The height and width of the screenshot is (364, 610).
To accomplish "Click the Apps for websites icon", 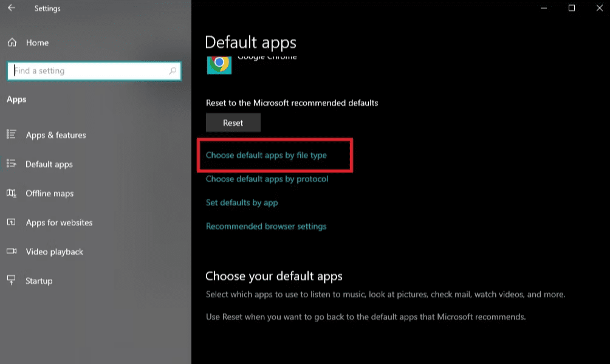I will [x=12, y=222].
